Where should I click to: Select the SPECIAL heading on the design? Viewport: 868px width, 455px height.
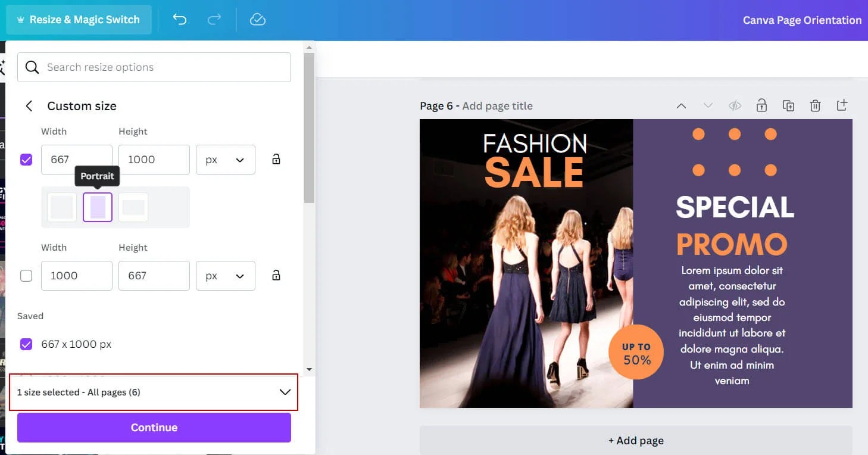[x=735, y=207]
